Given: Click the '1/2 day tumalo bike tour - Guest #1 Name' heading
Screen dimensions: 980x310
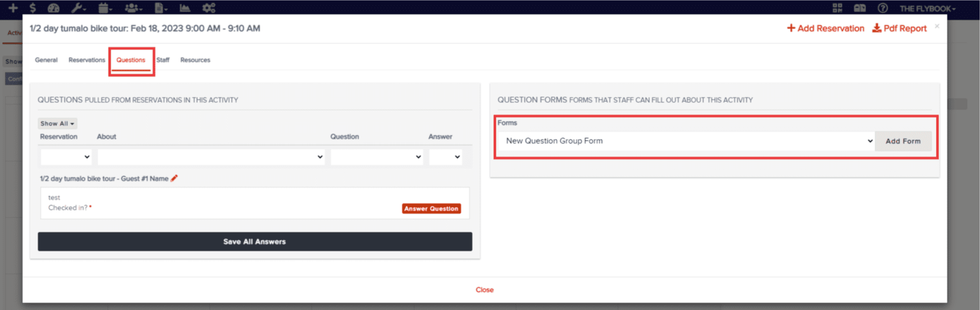Looking at the screenshot, I should click(104, 178).
